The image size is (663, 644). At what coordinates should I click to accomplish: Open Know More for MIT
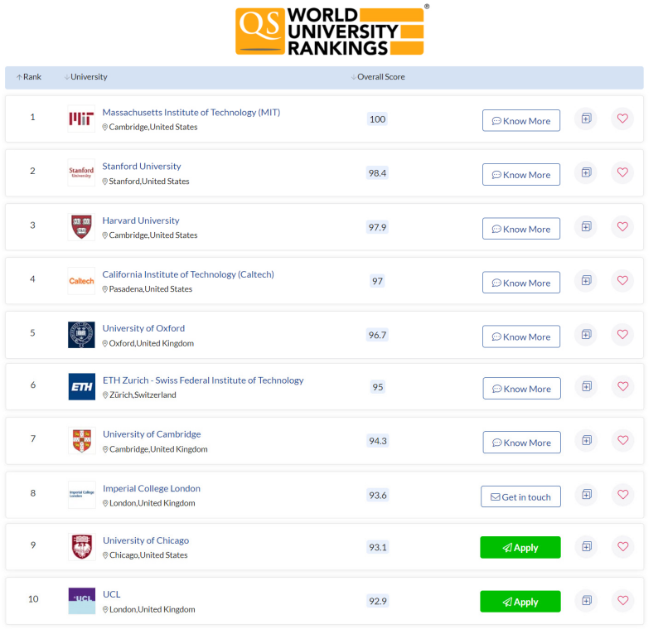[521, 120]
